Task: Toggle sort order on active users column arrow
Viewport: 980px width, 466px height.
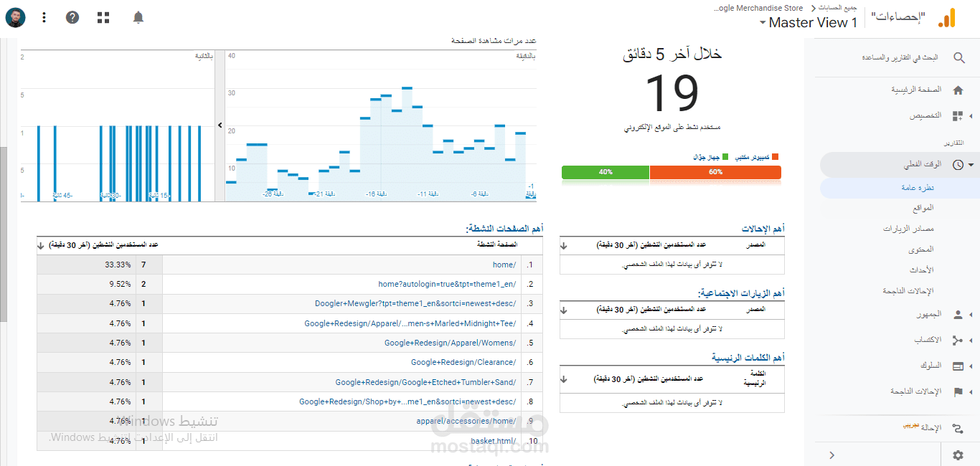Action: 41,244
